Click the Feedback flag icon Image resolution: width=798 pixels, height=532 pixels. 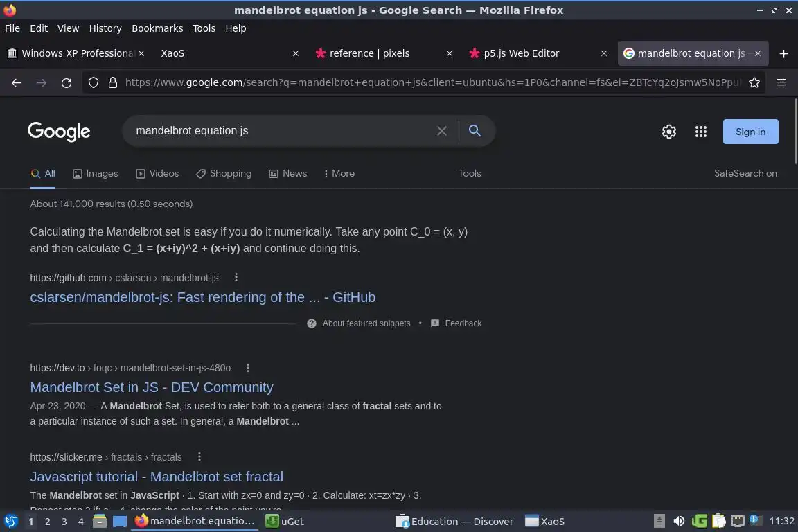point(434,323)
